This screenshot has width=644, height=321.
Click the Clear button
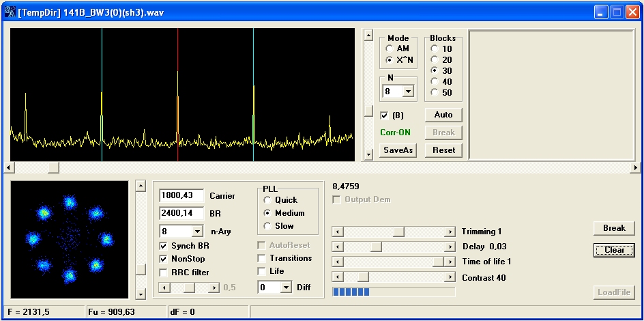(614, 250)
